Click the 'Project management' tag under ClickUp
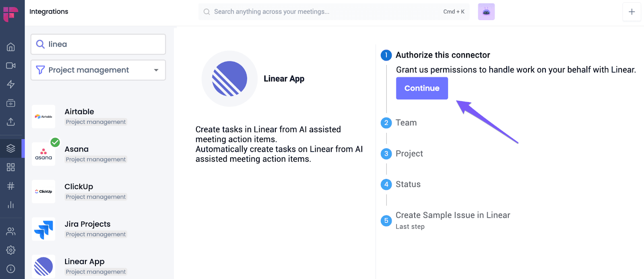The width and height of the screenshot is (644, 279). click(x=96, y=197)
